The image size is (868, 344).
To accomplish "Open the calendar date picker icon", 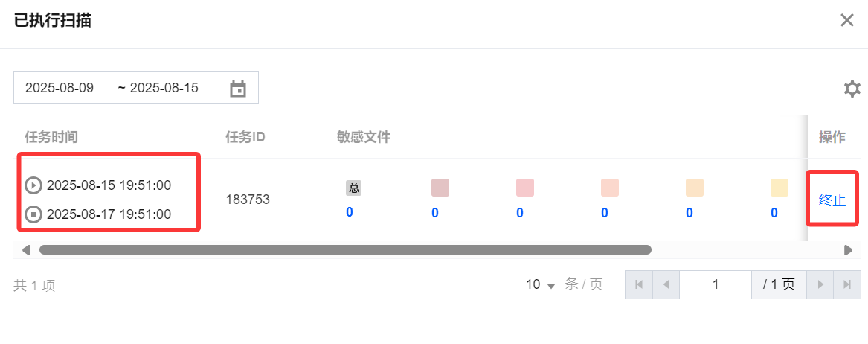I will click(238, 89).
